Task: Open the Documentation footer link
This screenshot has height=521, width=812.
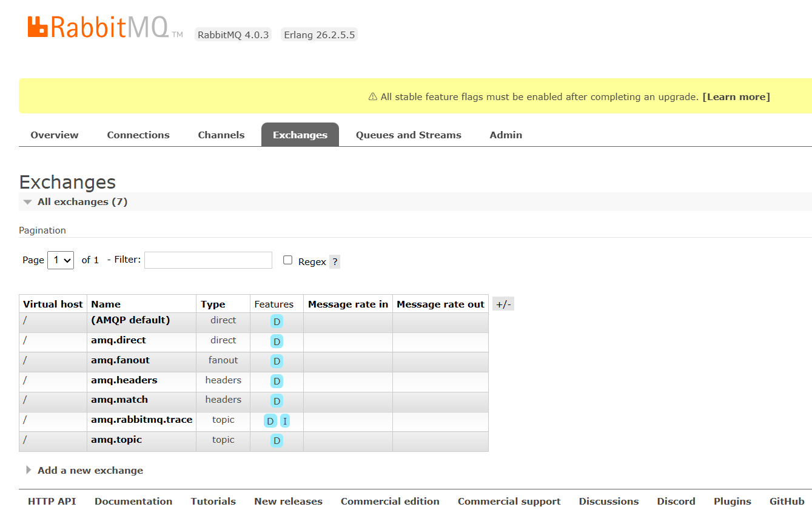Action: point(133,502)
